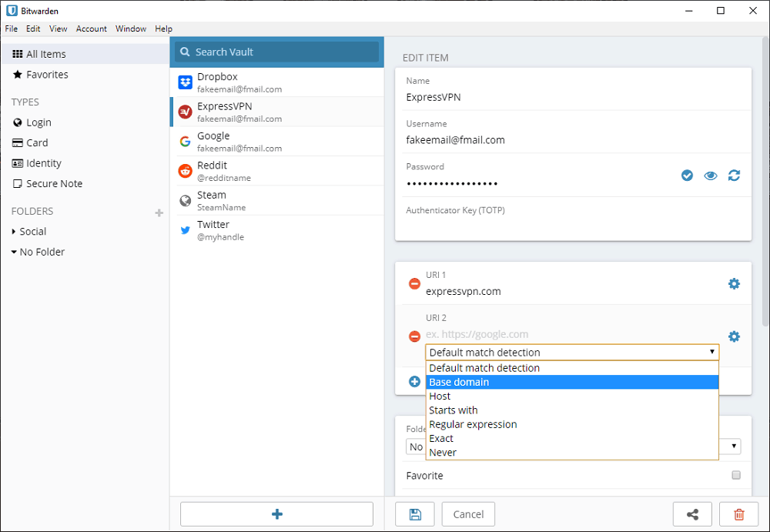Remove URI 2 with red minus icon
The image size is (770, 532).
tap(414, 336)
